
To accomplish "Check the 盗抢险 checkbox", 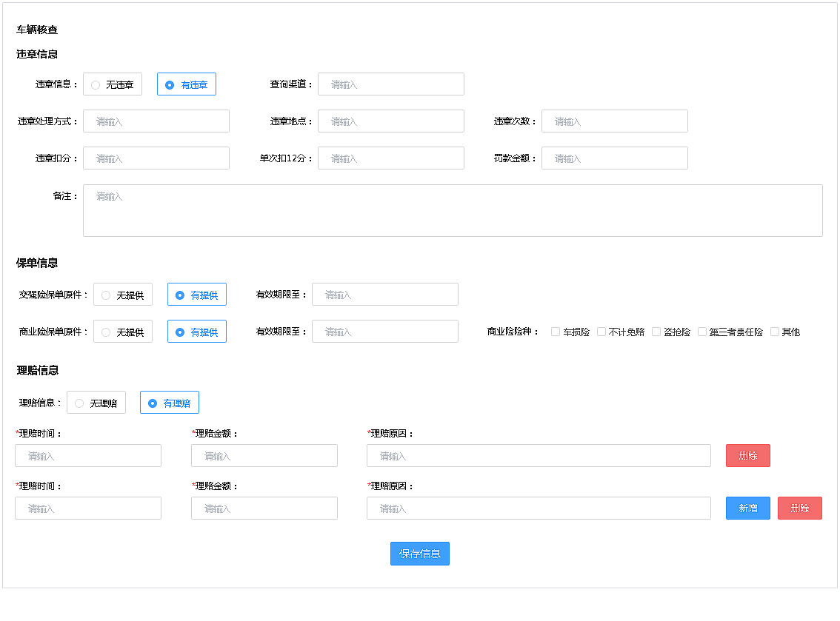I will (x=656, y=332).
